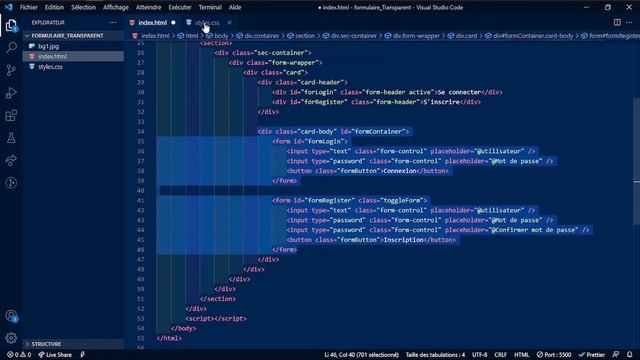Switch to the styles.css editor tab
640x360 pixels.
207,22
